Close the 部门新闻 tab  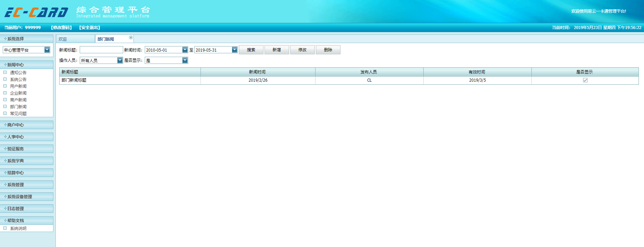pyautogui.click(x=131, y=37)
